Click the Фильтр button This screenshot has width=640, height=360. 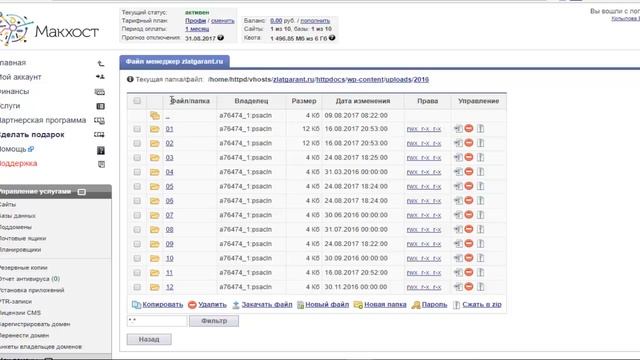tap(214, 321)
